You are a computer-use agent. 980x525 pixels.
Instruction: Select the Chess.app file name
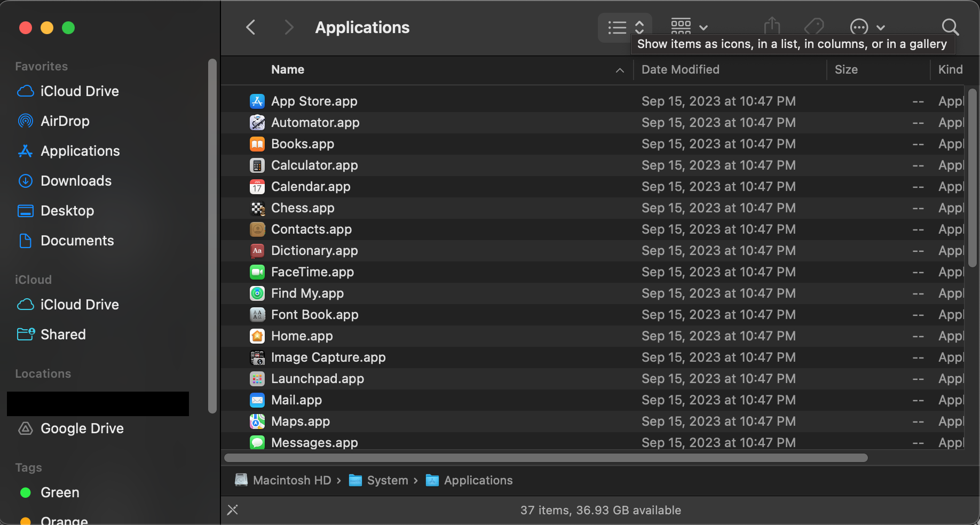click(303, 208)
